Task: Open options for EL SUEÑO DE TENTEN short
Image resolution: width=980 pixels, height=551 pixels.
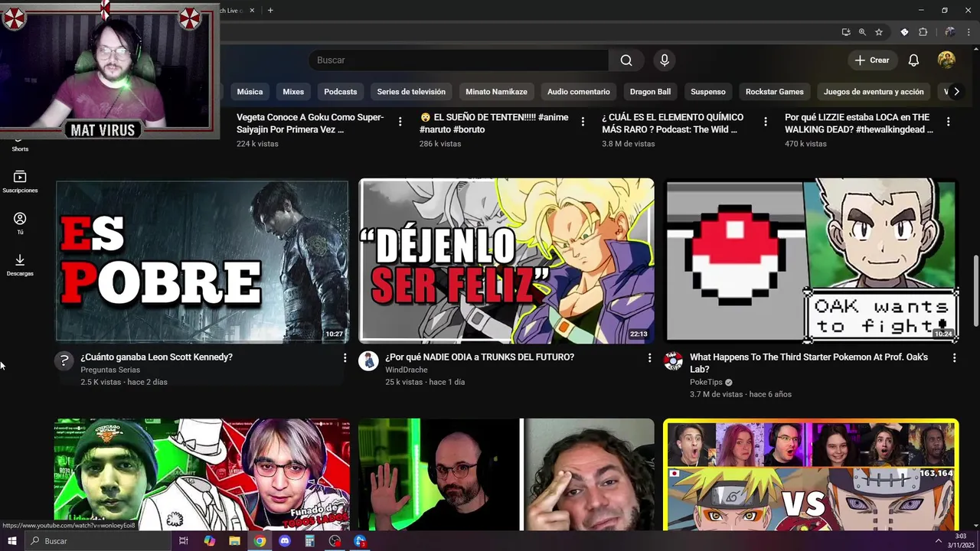Action: coord(583,122)
